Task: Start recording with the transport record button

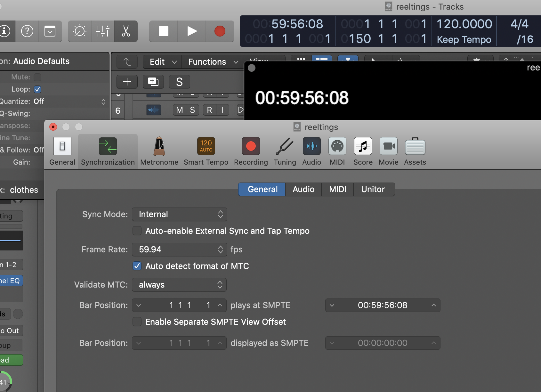Action: pyautogui.click(x=220, y=31)
